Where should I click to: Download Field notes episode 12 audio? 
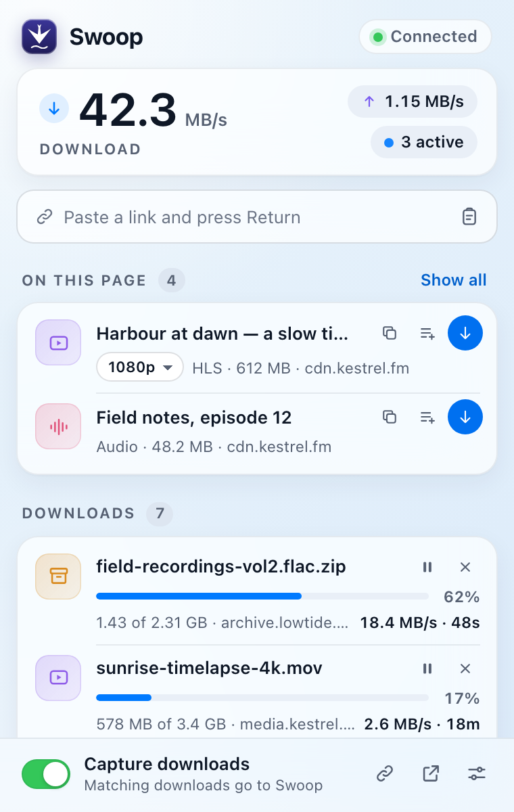click(x=465, y=417)
